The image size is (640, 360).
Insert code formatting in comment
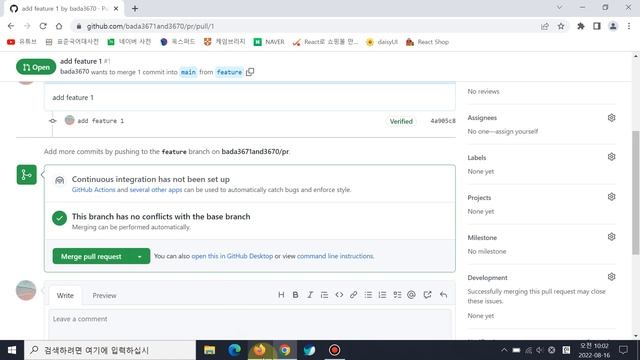pyautogui.click(x=339, y=295)
